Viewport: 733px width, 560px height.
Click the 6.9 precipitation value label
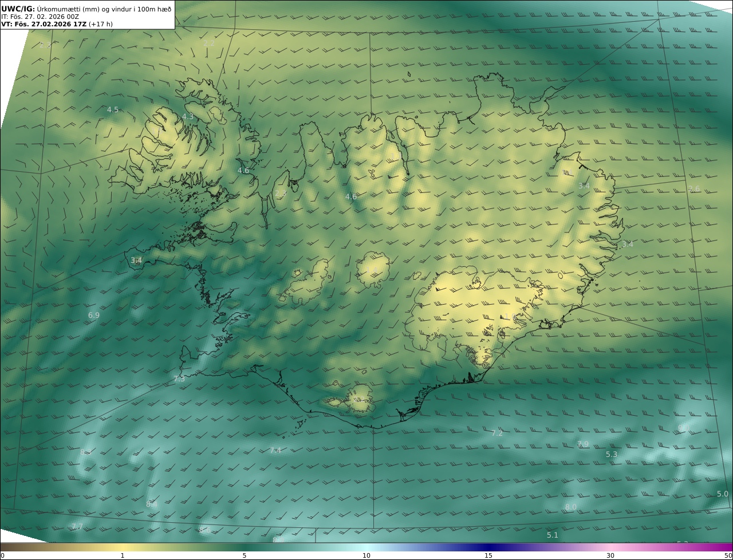[94, 315]
